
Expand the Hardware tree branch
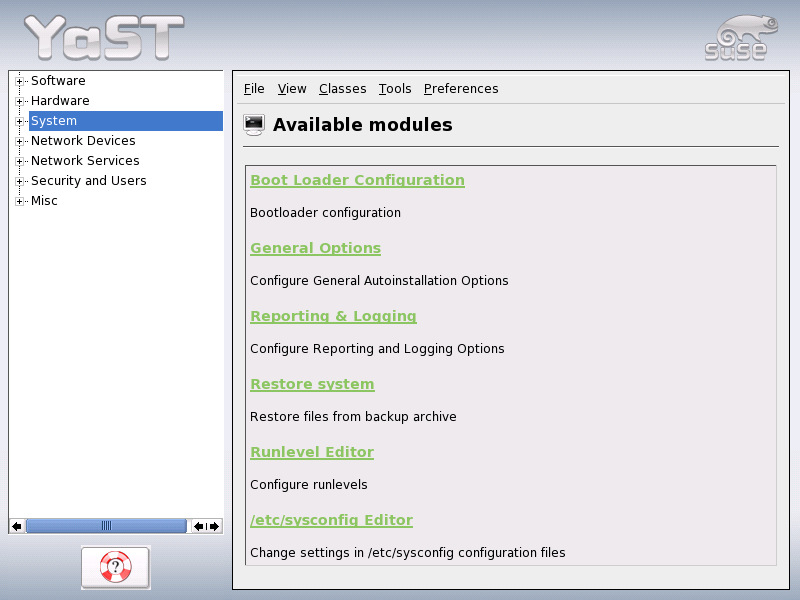point(17,100)
